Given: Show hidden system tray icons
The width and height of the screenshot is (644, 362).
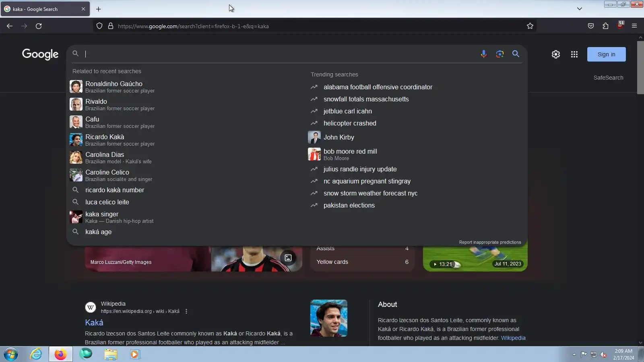Looking at the screenshot, I should click(574, 354).
